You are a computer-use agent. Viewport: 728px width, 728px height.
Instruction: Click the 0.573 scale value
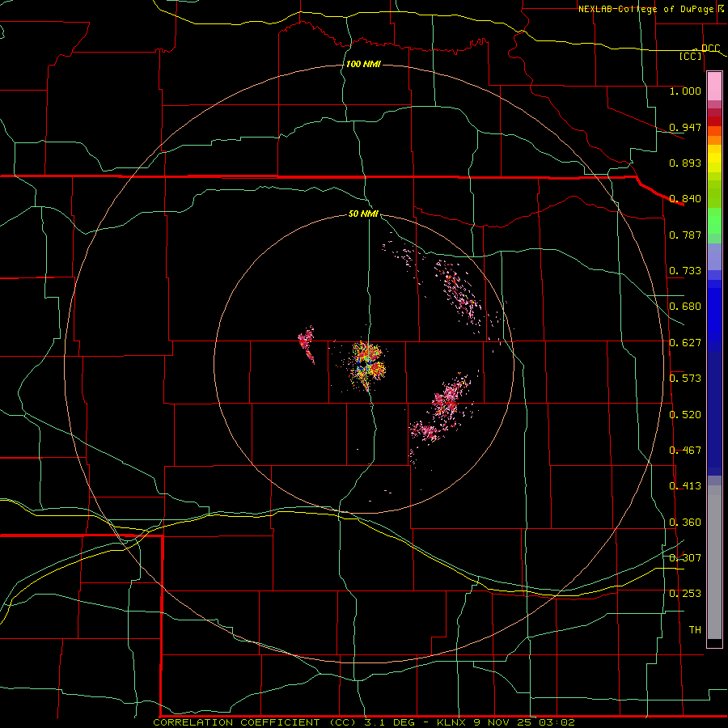tap(685, 378)
